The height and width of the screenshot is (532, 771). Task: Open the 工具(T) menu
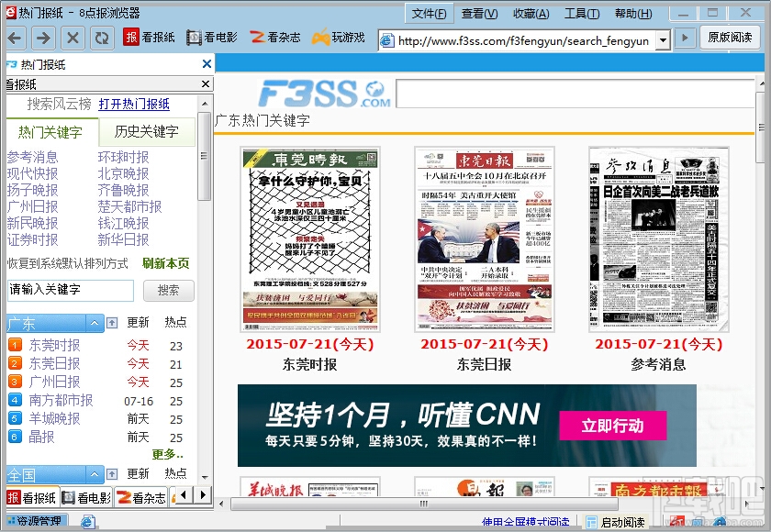click(582, 14)
